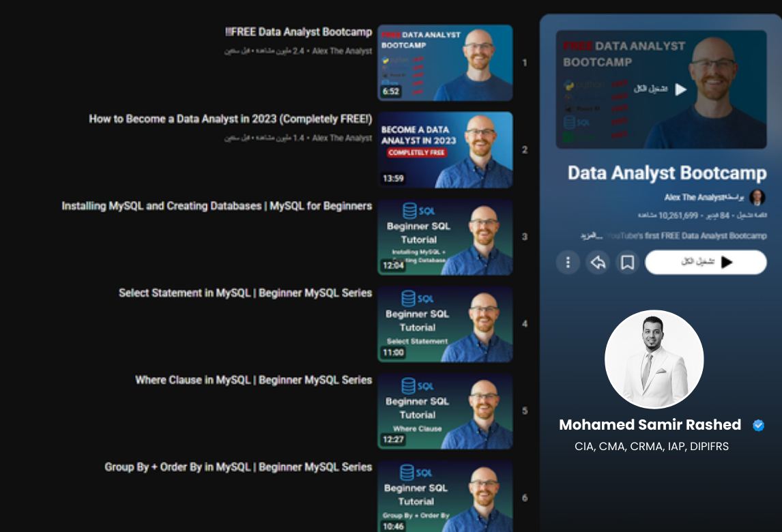Open the Group By + Order By thumbnail
Screen dimensions: 782x532
coord(445,497)
